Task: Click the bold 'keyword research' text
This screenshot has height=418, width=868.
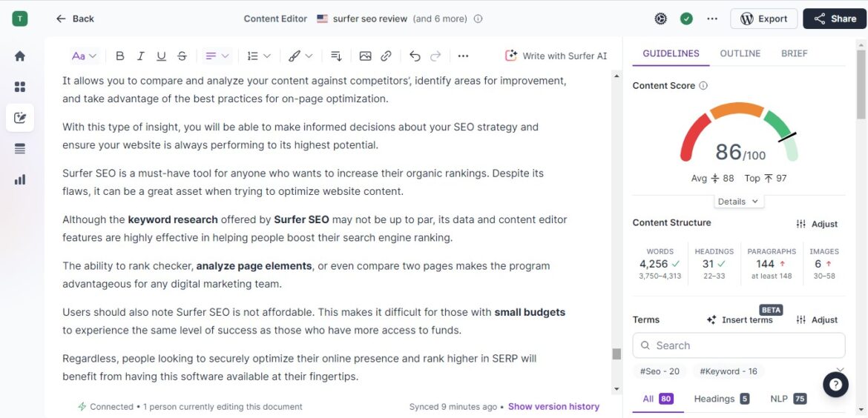Action: (x=173, y=219)
